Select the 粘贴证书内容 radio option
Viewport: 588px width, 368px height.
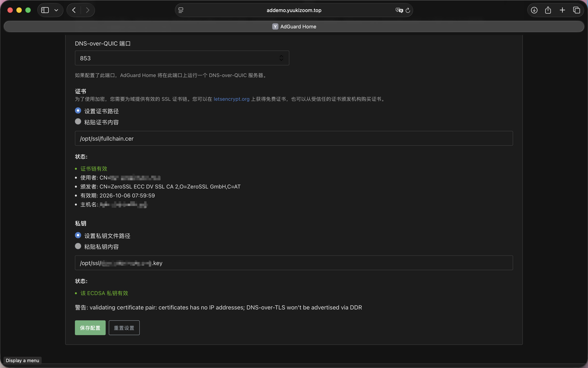(x=78, y=121)
